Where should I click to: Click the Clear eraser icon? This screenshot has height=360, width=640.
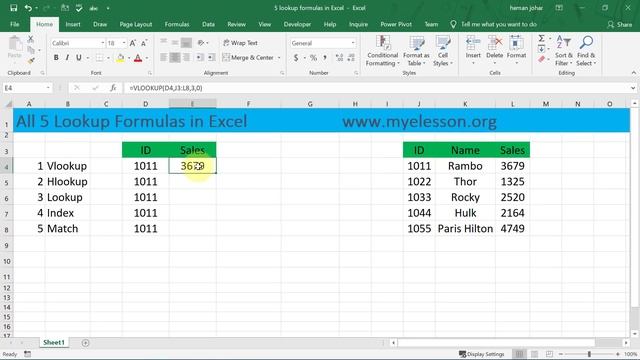[x=541, y=60]
